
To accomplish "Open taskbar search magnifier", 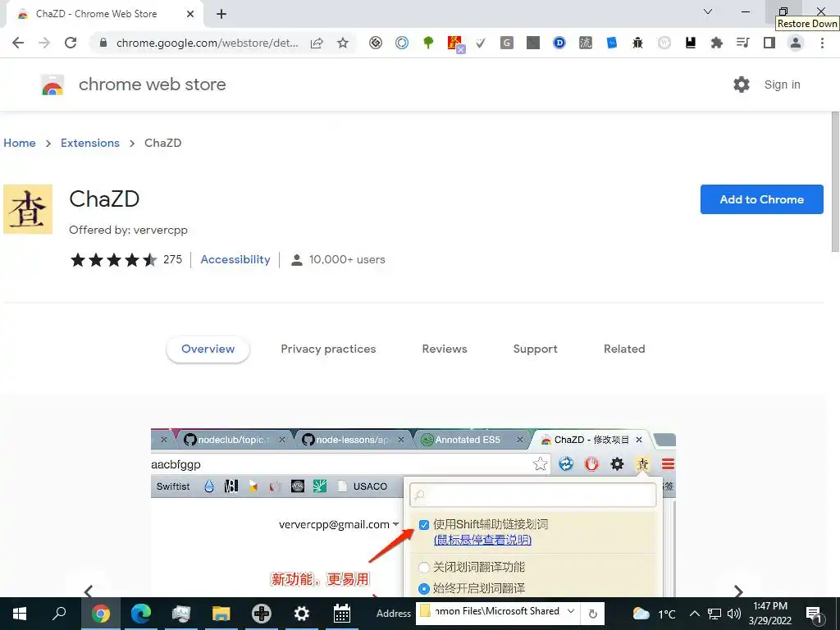I will click(x=59, y=614).
